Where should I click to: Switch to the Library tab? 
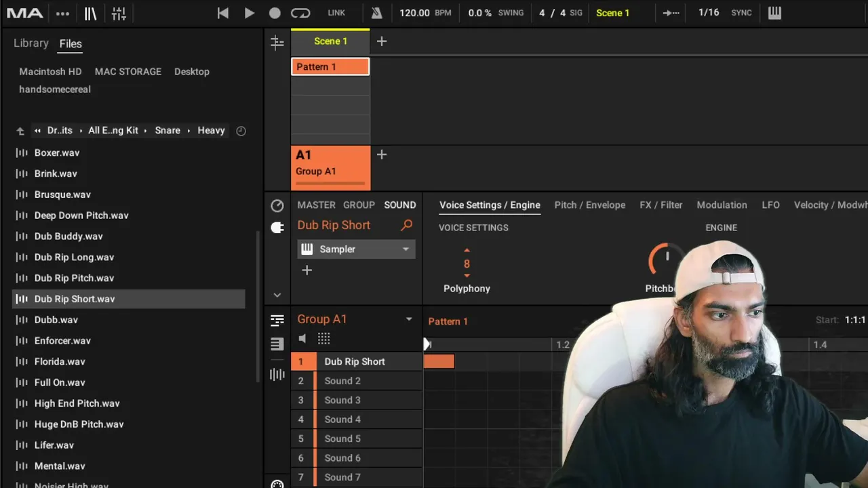click(31, 43)
